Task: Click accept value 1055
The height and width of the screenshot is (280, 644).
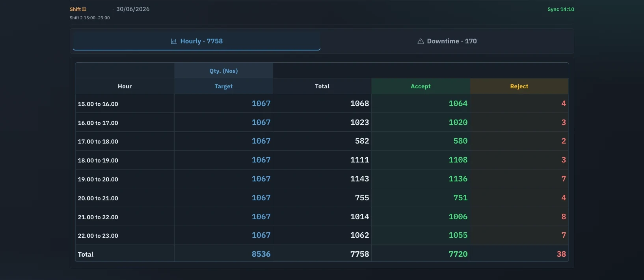Action: tap(458, 235)
